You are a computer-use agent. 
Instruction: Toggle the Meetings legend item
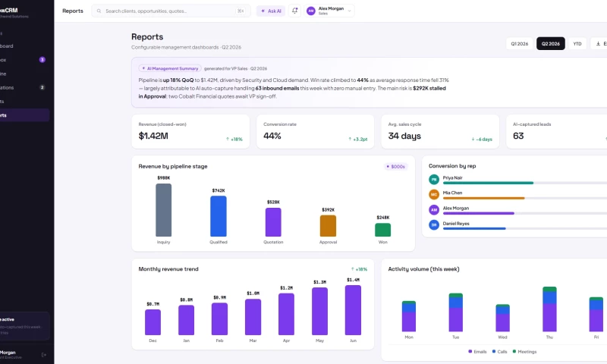524,352
